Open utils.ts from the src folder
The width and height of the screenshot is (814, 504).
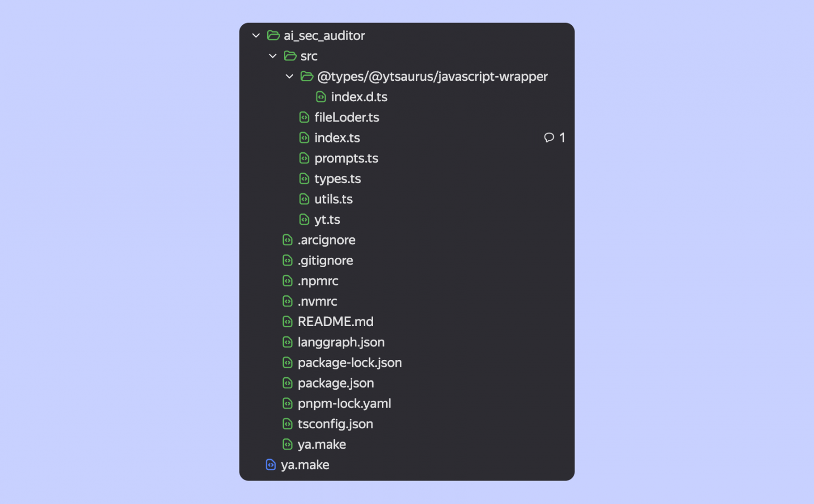click(x=333, y=199)
